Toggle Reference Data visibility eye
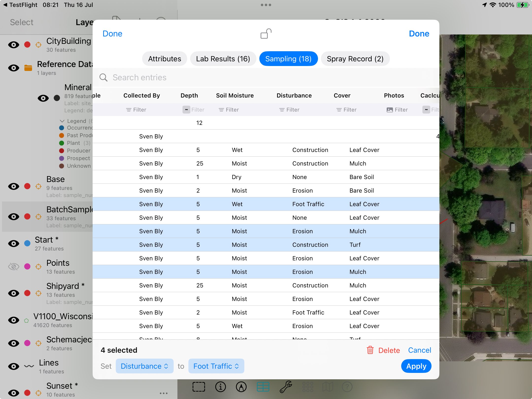Image resolution: width=532 pixels, height=399 pixels. 14,68
